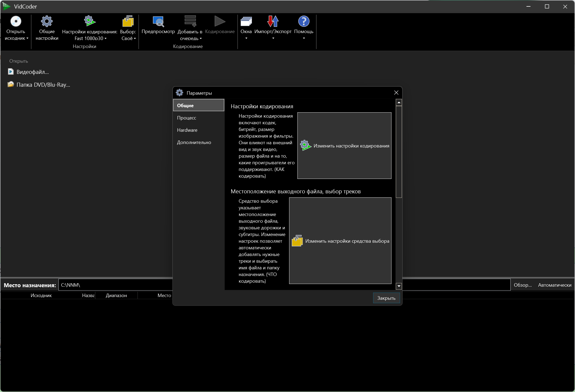Click the Изменить настройки средства выбора button

[x=340, y=241]
